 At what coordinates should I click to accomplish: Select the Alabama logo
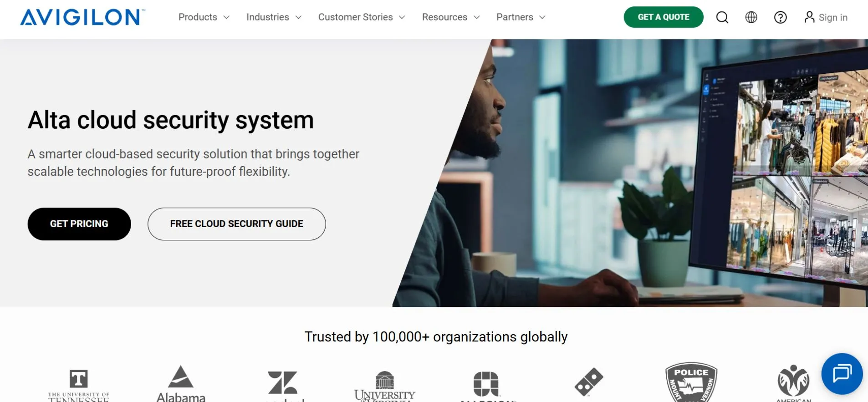181,384
